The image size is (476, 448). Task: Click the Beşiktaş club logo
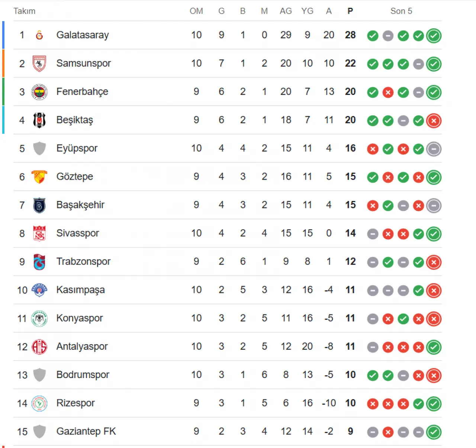39,120
